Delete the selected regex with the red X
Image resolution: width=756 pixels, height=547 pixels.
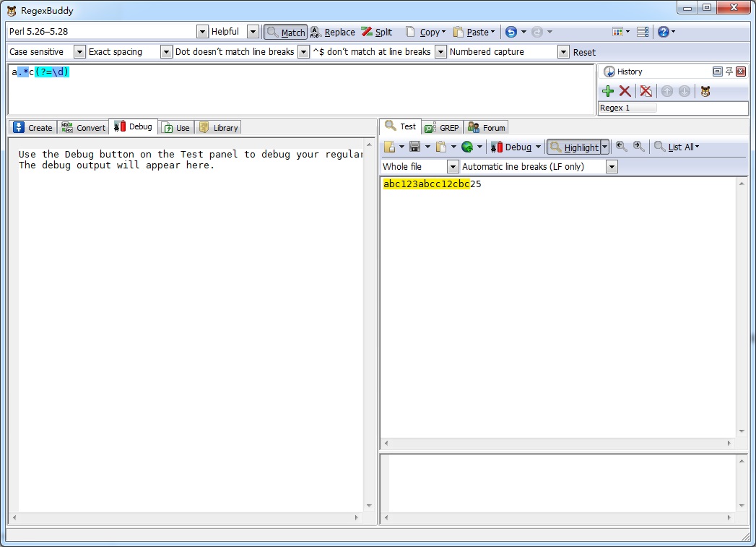coord(625,91)
